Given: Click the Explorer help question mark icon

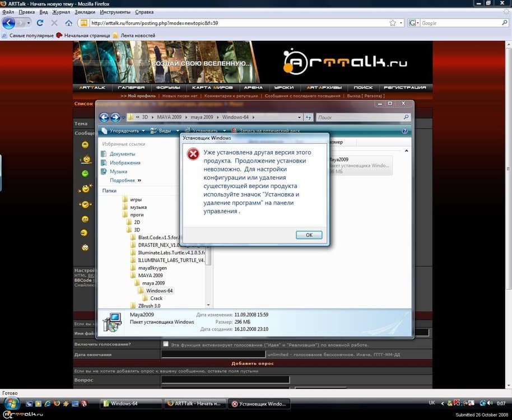Looking at the screenshot, I should [x=404, y=130].
